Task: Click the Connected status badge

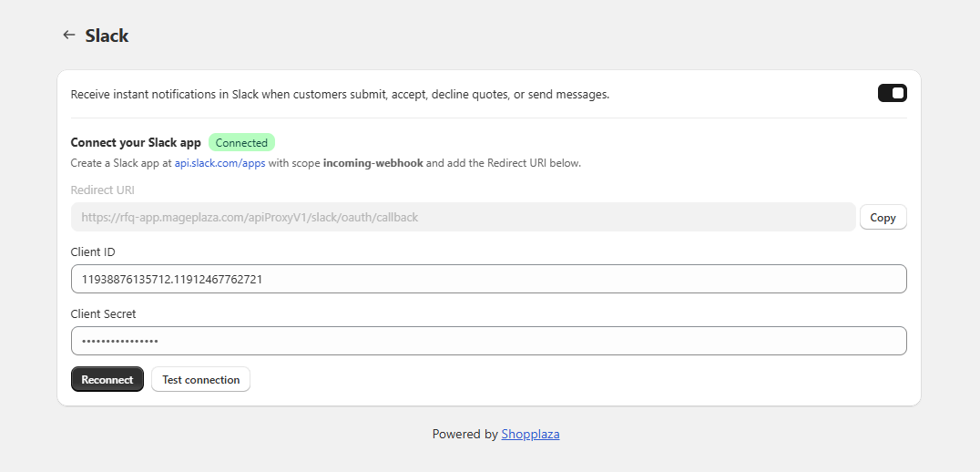Action: pyautogui.click(x=241, y=142)
